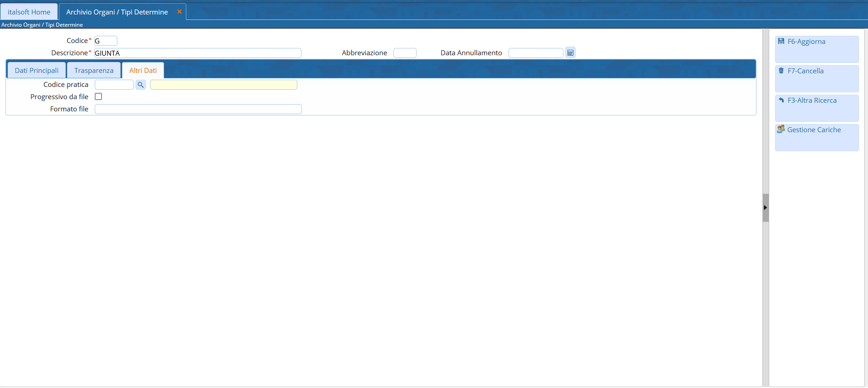Viewport: 868px width, 388px height.
Task: Open the Trasparenza tab
Action: click(x=94, y=71)
